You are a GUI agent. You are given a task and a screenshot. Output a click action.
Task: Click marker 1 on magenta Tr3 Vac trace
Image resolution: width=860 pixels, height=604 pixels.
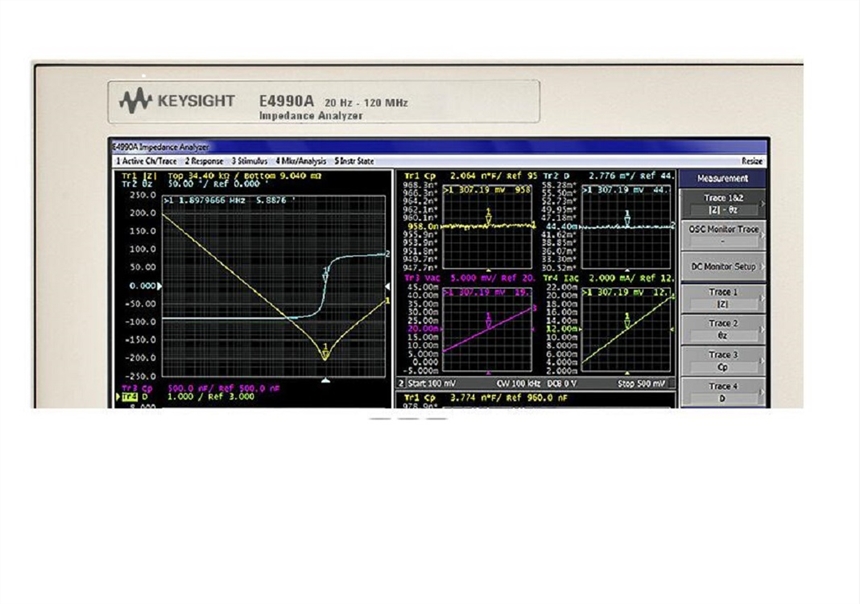488,322
